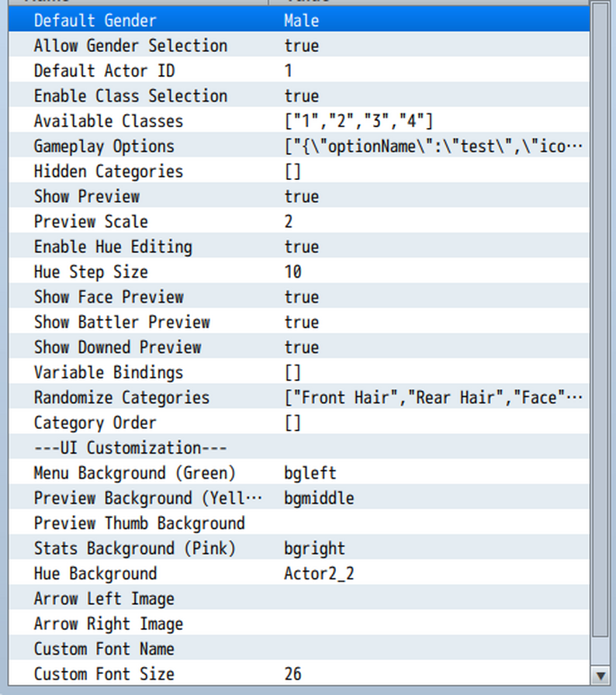
Task: Select the Available Classes parameter
Action: pos(299,120)
